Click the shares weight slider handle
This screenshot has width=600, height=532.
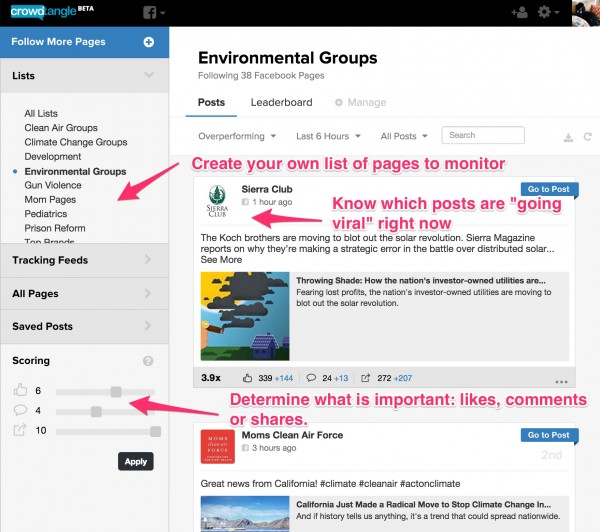(x=155, y=432)
